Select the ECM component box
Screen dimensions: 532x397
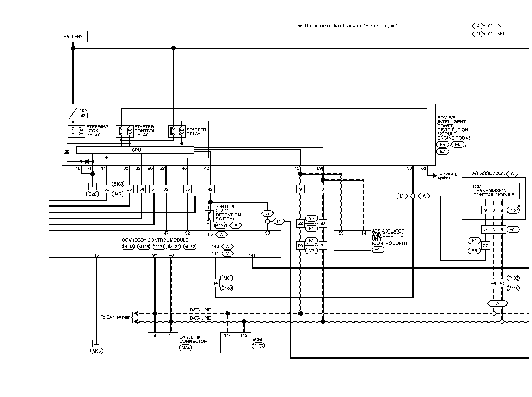tap(235, 342)
